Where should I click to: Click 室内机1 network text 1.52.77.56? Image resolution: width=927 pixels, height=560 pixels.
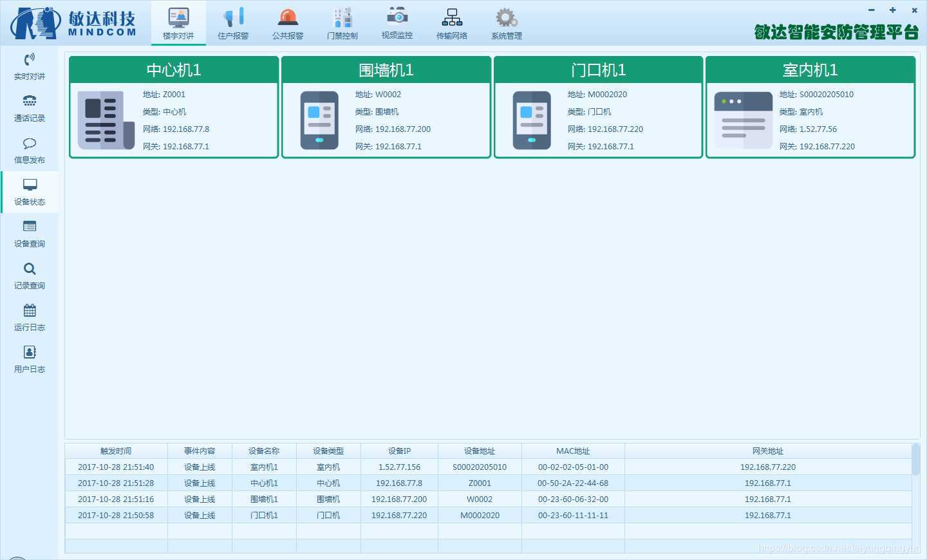point(818,129)
